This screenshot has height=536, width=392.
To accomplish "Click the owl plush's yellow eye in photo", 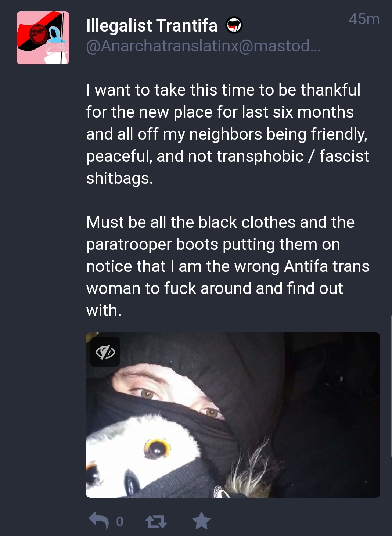I will 158,448.
